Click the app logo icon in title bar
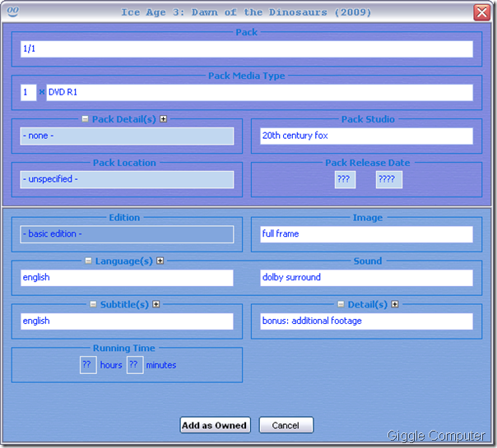Image resolution: width=497 pixels, height=448 pixels. (12, 12)
